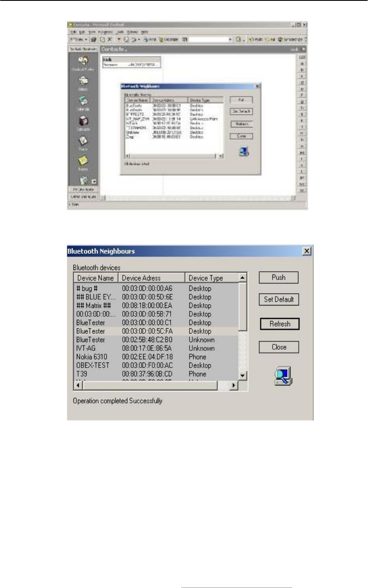Click Refresh in the dialog over Outlook
The width and height of the screenshot is (368, 588).
(x=241, y=124)
